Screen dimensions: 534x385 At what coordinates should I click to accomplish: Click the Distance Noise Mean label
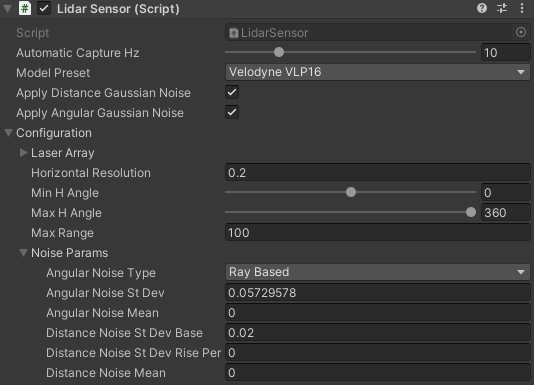pyautogui.click(x=106, y=373)
